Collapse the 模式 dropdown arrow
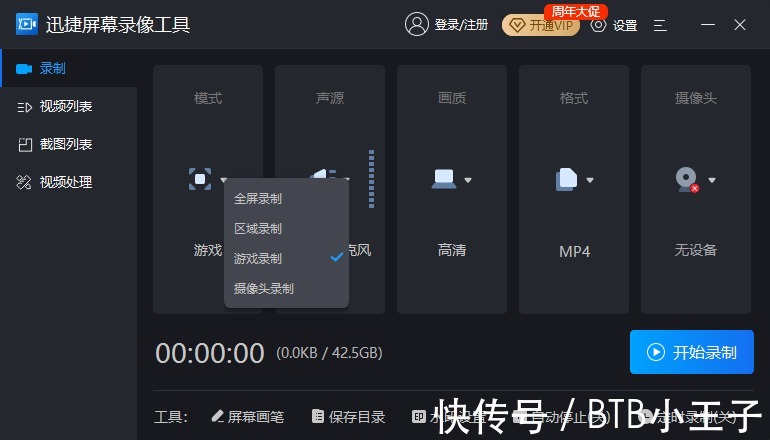Image resolution: width=770 pixels, height=440 pixels. [x=223, y=180]
